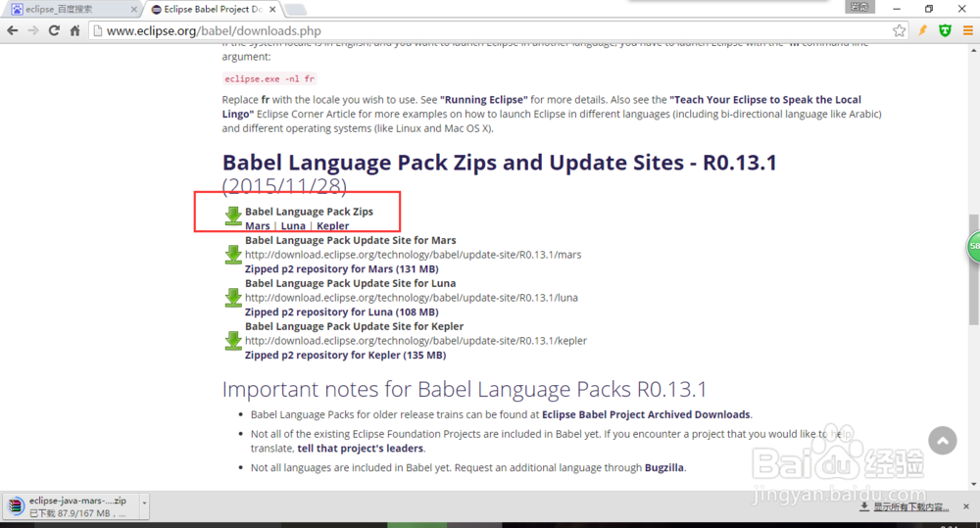Click the "tell that project's leaders" link
Image resolution: width=980 pixels, height=528 pixels.
tap(361, 448)
